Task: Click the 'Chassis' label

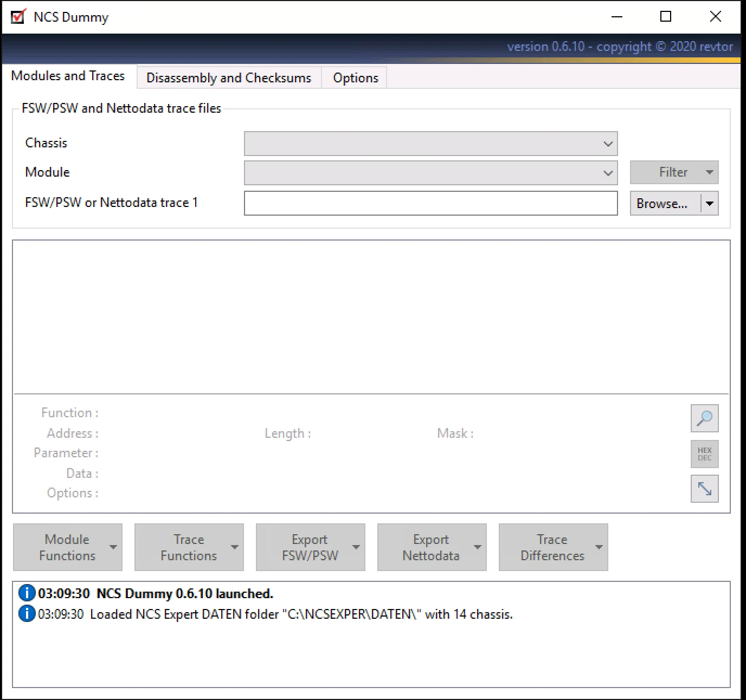Action: [46, 143]
